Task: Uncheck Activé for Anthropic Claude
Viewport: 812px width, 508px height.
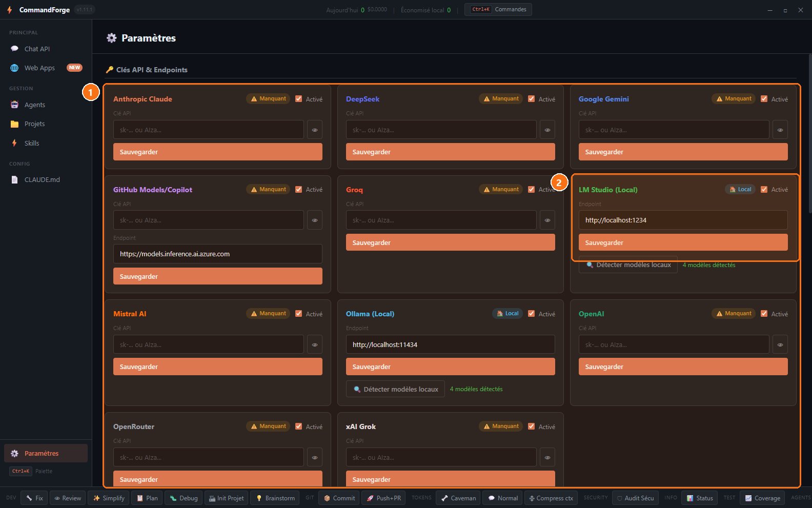Action: point(299,99)
